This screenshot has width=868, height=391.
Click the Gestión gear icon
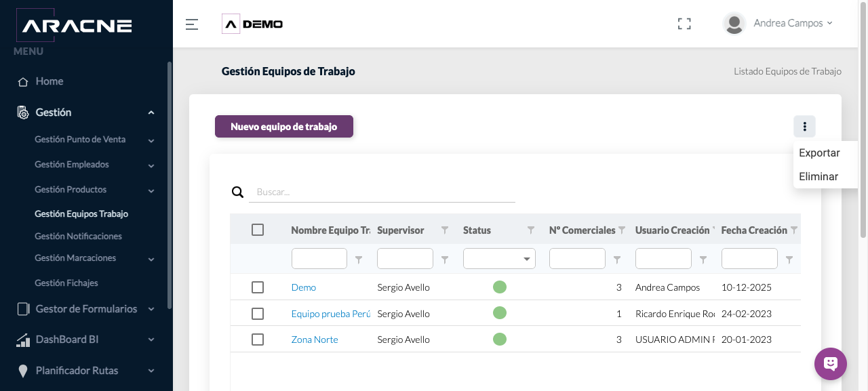pos(23,112)
